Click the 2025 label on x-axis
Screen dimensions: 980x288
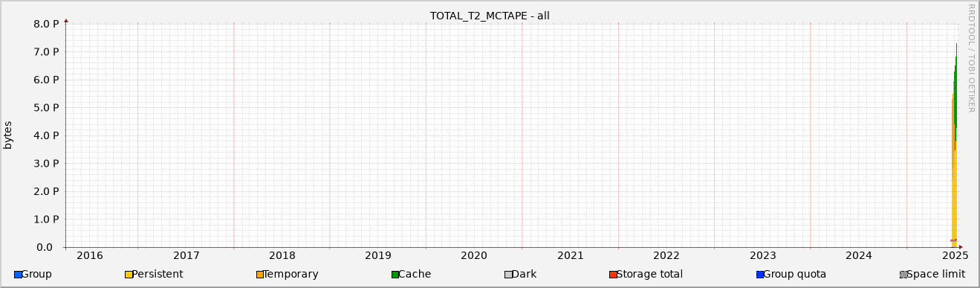[x=955, y=255]
